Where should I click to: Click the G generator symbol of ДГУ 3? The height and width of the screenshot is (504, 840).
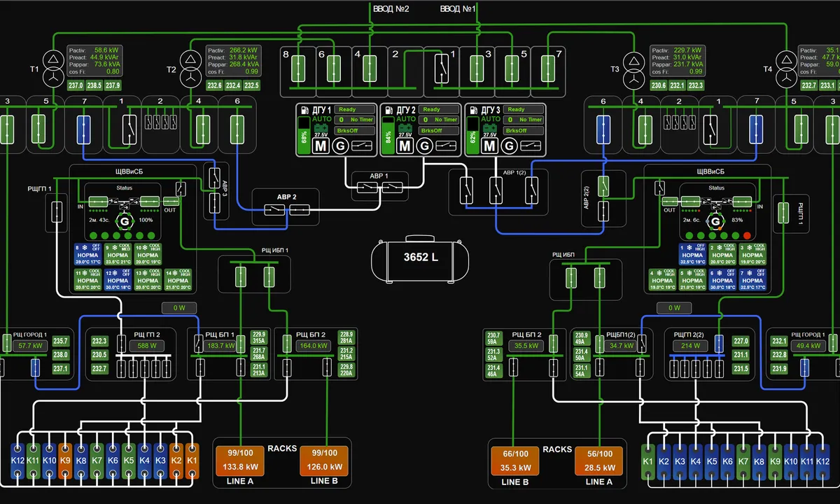click(x=509, y=146)
